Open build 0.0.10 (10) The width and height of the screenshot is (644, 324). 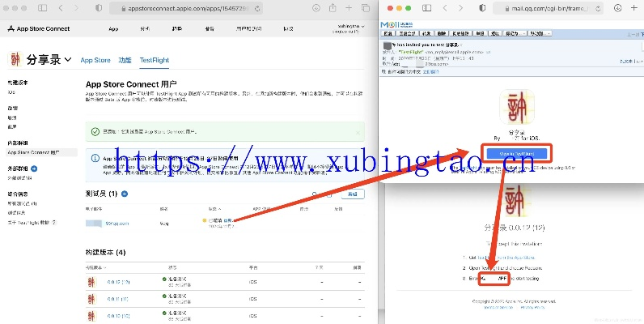(118, 316)
